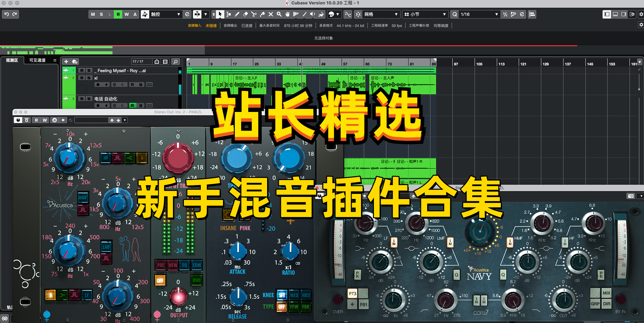Screen dimensions: 644x323
Task: Bypass the PINKZL plugin power button
Action: click(18, 120)
